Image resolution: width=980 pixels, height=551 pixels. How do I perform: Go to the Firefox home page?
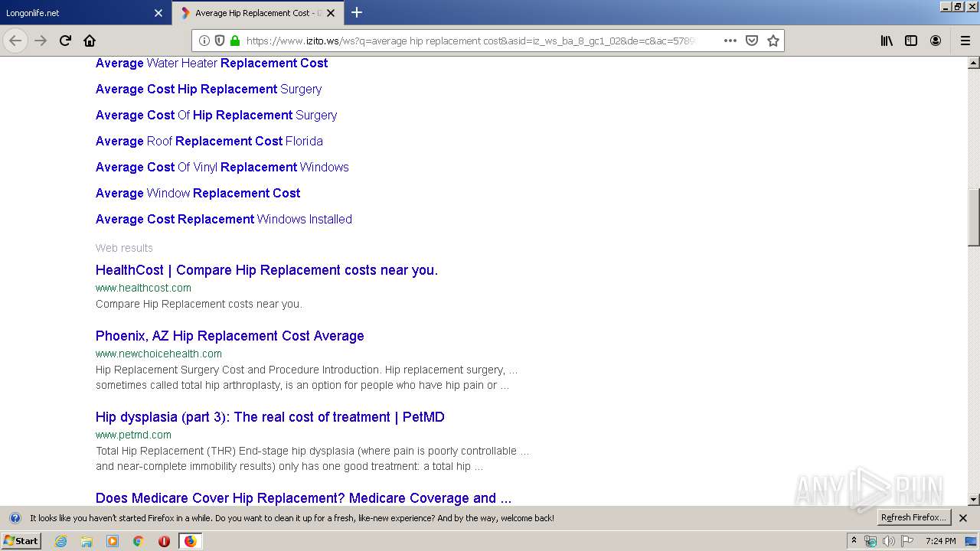coord(90,41)
